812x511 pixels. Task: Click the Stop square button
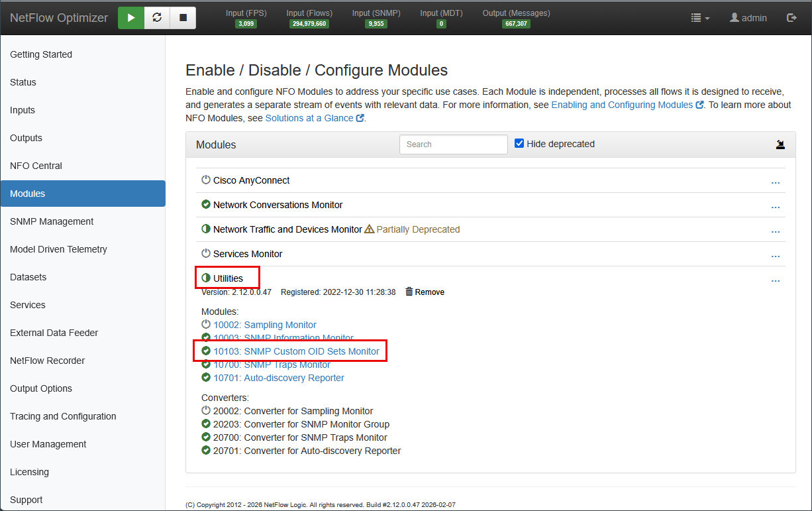click(183, 18)
